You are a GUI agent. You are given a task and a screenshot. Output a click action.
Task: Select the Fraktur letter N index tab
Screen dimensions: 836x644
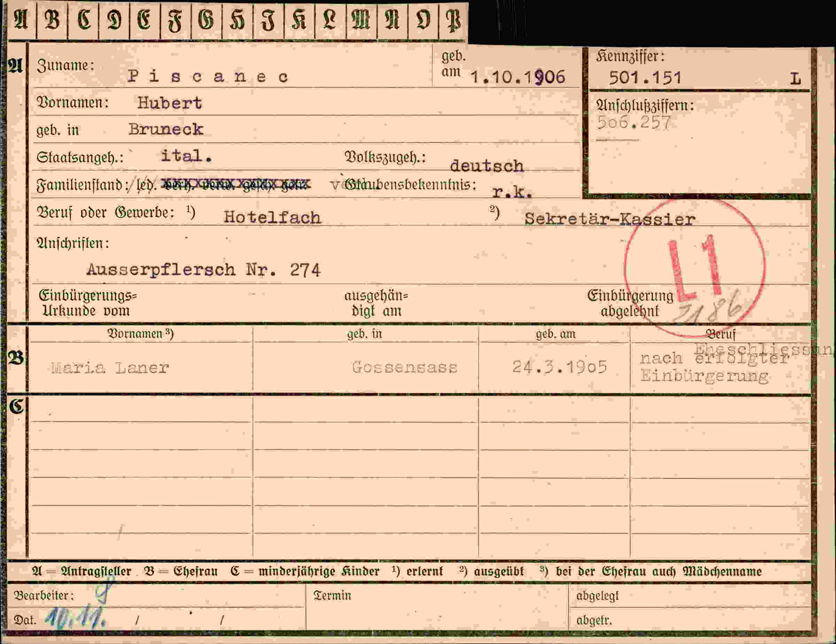[x=392, y=21]
